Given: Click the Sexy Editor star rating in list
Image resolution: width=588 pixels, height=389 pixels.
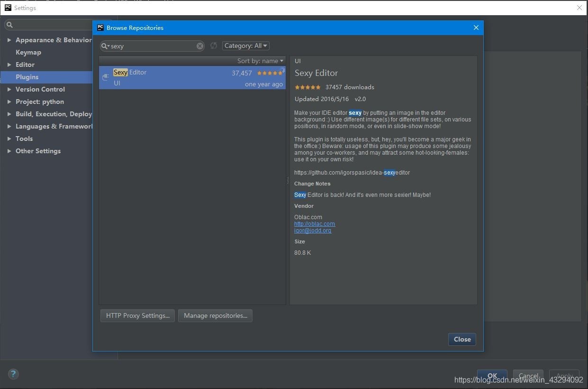Looking at the screenshot, I should click(270, 73).
